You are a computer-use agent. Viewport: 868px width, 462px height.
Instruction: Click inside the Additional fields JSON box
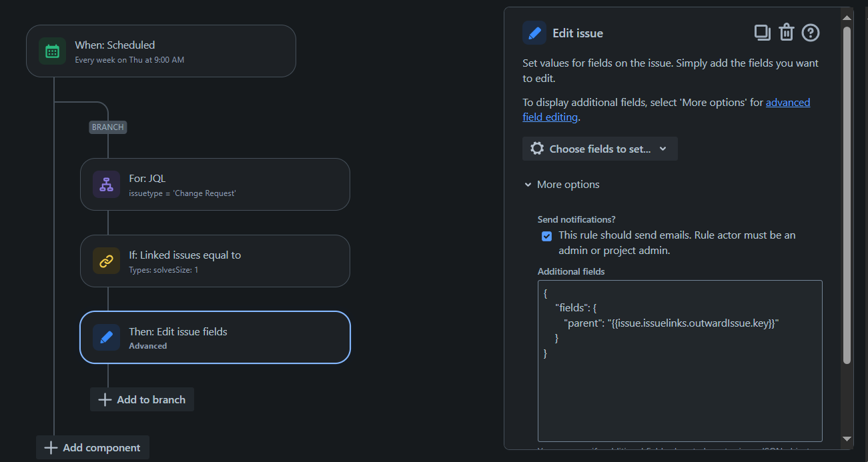[x=680, y=361]
